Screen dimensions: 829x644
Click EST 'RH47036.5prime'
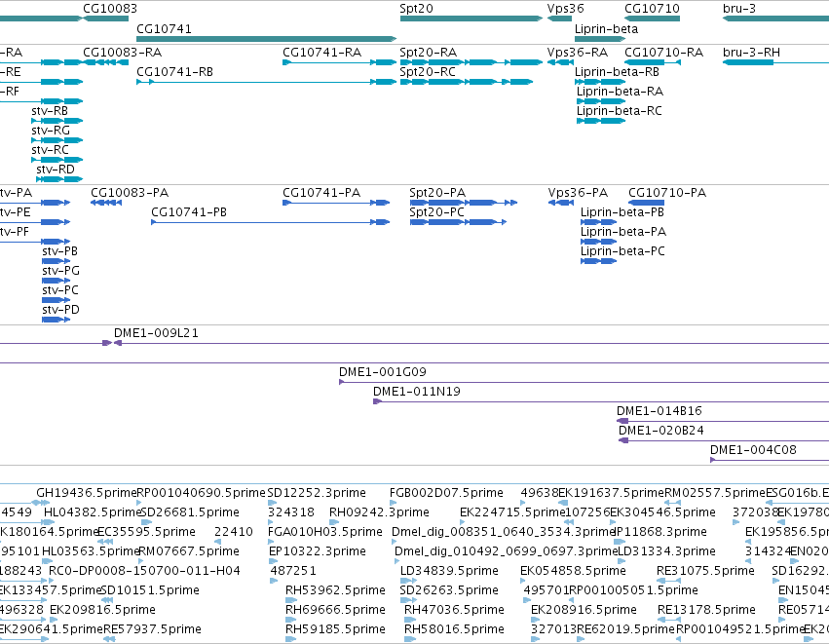point(454,610)
